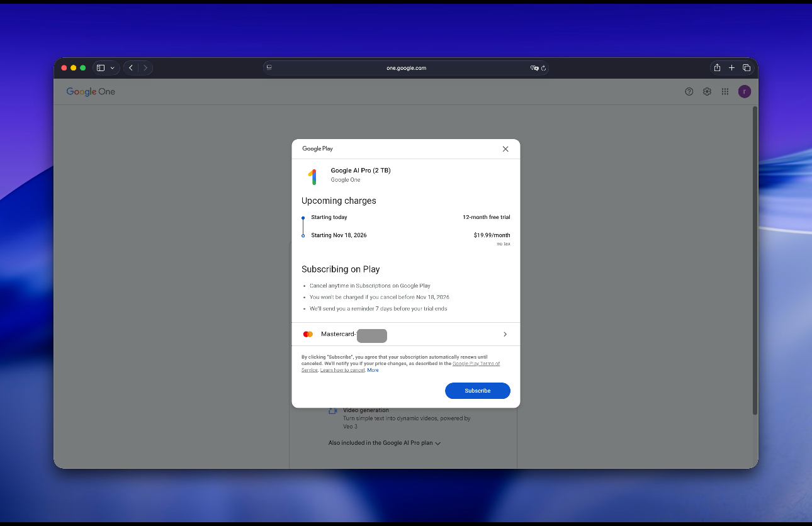The image size is (812, 526).
Task: Show the Safari tab overview
Action: click(x=747, y=68)
